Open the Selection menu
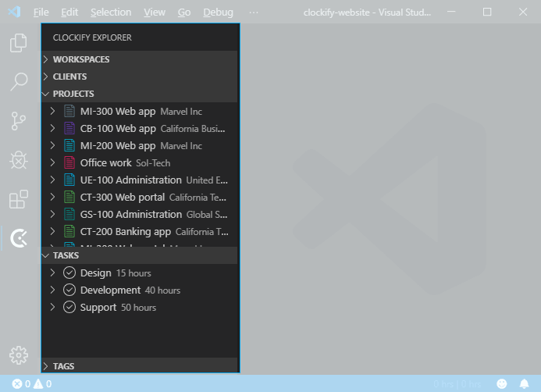 [x=111, y=12]
